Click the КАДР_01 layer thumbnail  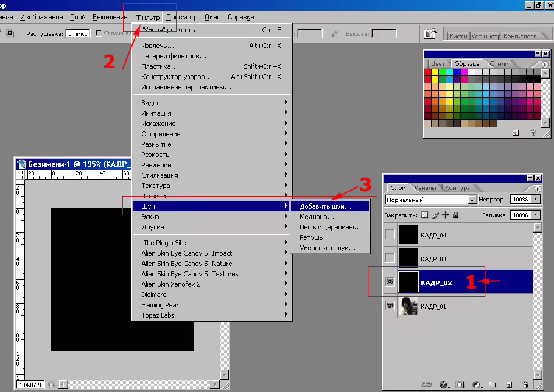(x=408, y=306)
